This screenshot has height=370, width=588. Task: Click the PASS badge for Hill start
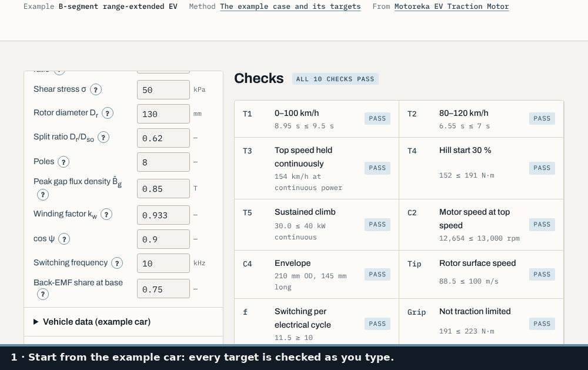(x=542, y=168)
